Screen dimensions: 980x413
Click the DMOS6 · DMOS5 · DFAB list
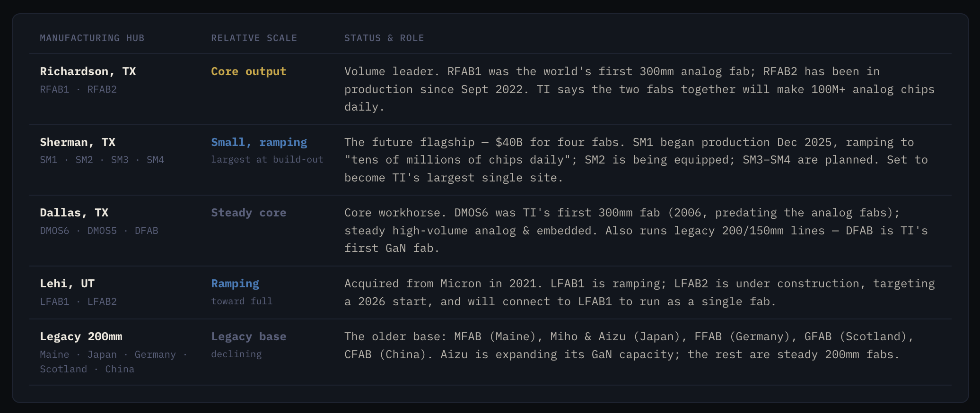coord(99,231)
